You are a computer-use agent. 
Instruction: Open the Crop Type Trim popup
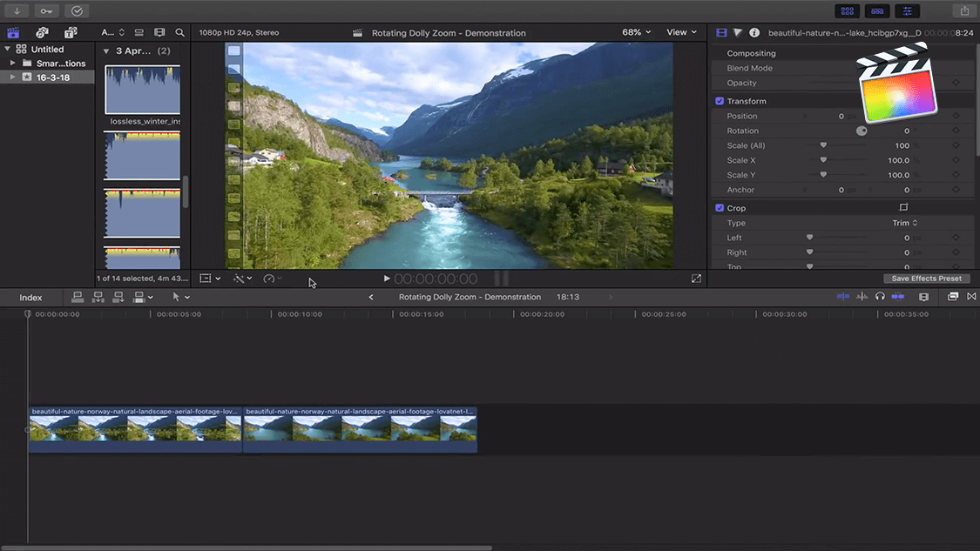(x=905, y=223)
